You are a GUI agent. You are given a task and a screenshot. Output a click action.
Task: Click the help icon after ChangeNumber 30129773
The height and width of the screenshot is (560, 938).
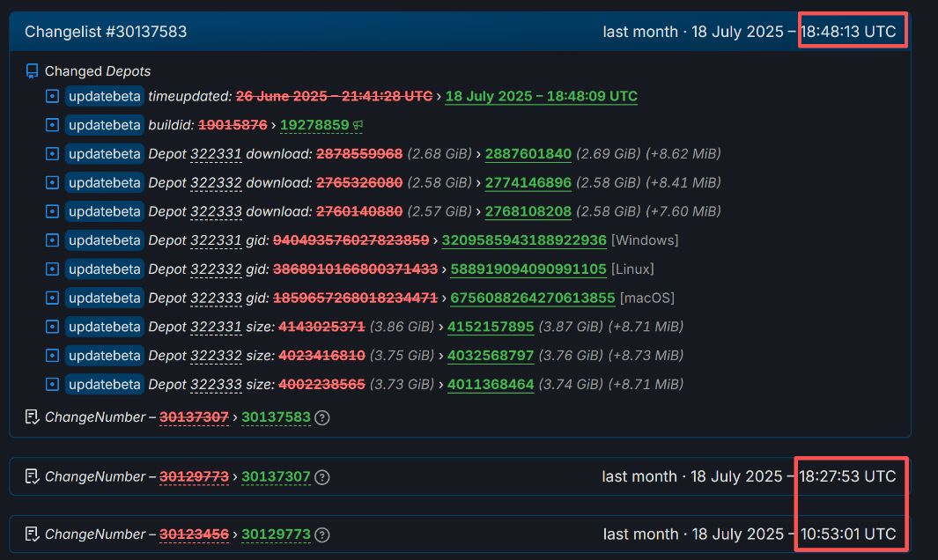click(322, 534)
